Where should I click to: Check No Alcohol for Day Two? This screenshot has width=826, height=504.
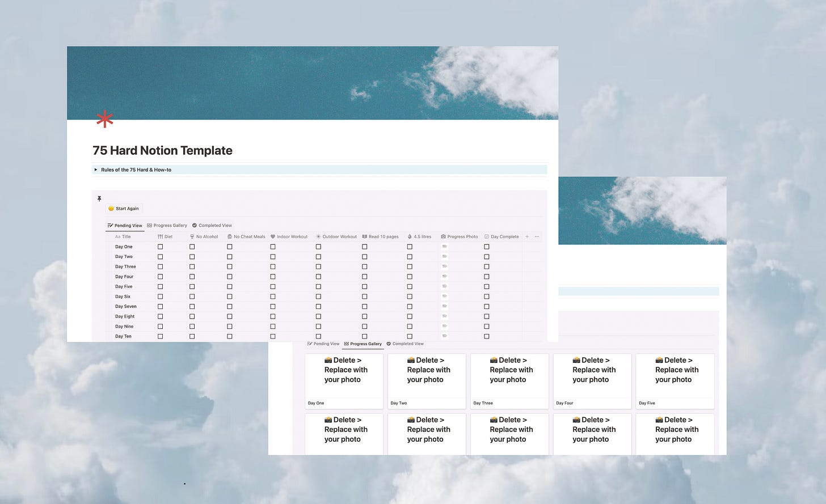(192, 256)
